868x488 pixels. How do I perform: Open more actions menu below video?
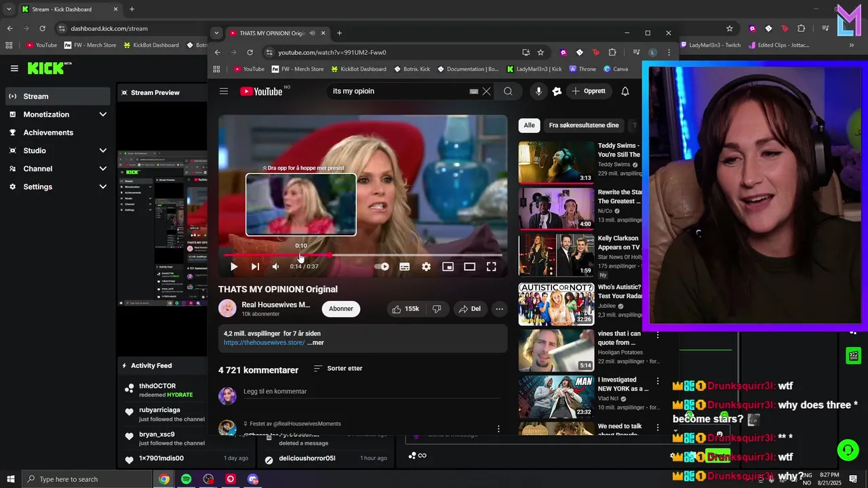click(x=499, y=309)
